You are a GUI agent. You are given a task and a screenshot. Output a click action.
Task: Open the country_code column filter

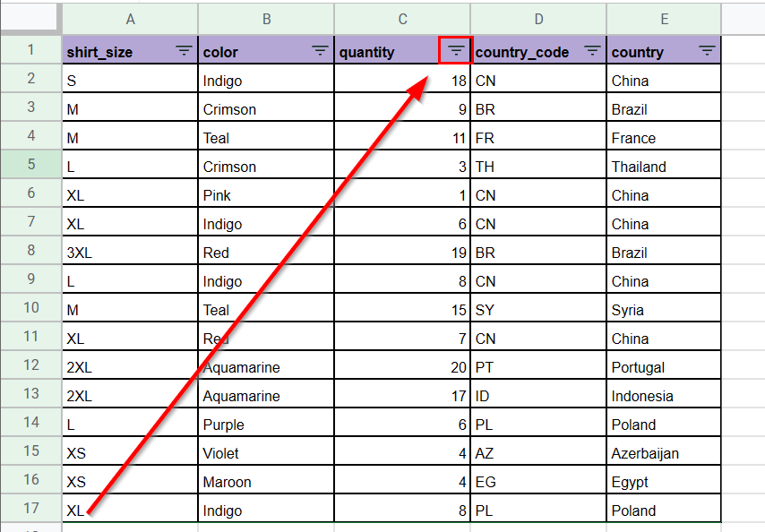click(x=592, y=50)
